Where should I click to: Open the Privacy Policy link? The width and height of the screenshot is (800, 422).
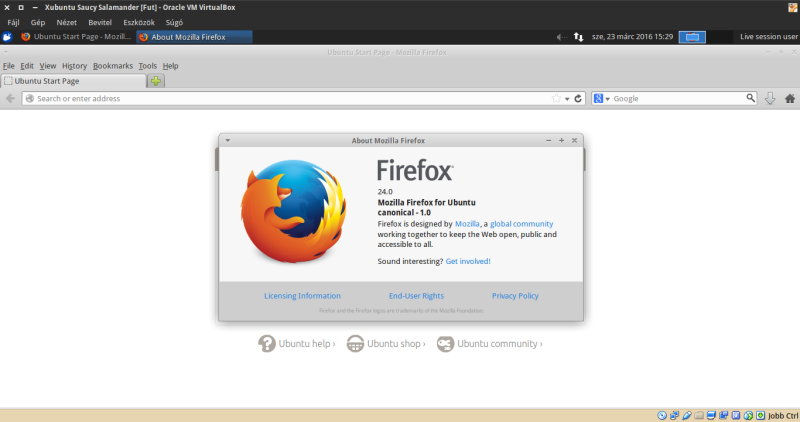pyautogui.click(x=515, y=295)
